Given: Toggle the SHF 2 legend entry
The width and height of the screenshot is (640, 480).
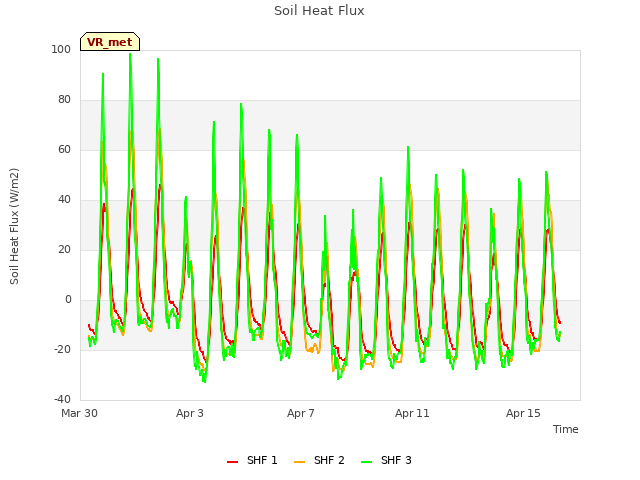Looking at the screenshot, I should pos(319,461).
